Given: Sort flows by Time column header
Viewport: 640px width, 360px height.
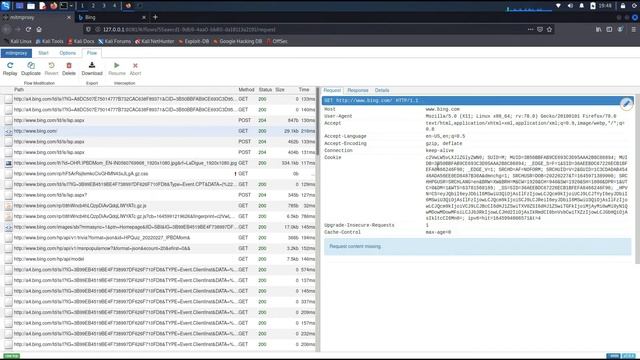Looking at the screenshot, I should [304, 89].
